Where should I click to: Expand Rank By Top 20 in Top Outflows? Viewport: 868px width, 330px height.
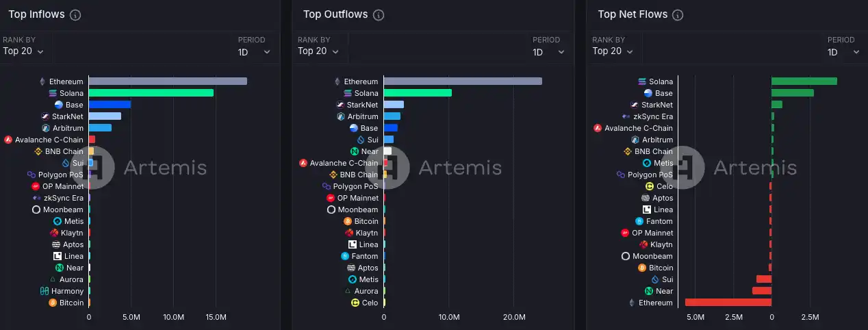tap(318, 51)
